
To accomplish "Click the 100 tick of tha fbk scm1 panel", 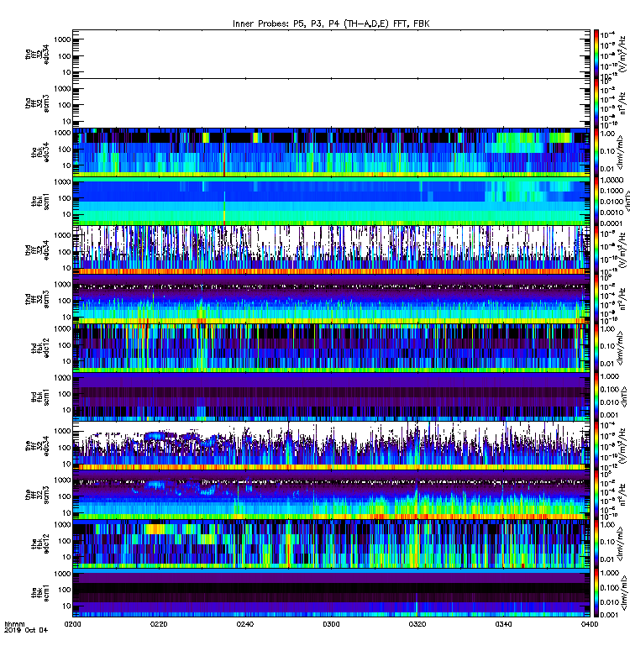I will click(65, 198).
